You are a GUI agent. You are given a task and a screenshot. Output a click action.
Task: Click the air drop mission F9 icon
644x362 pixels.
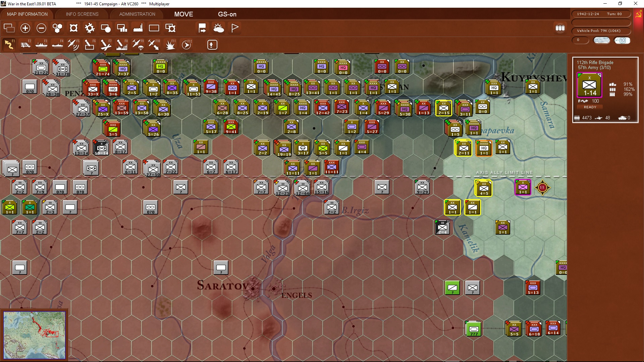click(x=138, y=45)
